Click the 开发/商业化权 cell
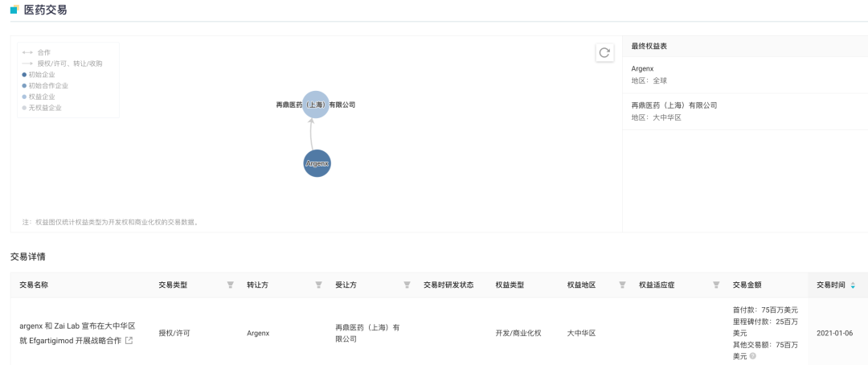 tap(518, 334)
